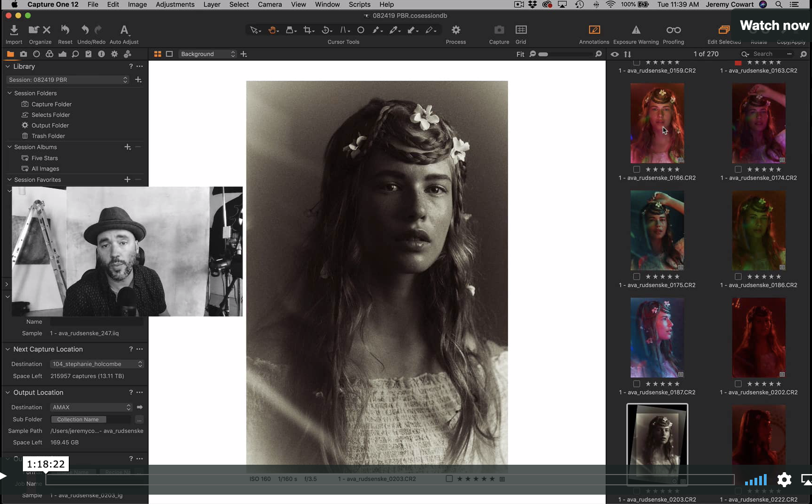The image size is (812, 504).
Task: Click the Proofing glasses icon
Action: point(674,30)
